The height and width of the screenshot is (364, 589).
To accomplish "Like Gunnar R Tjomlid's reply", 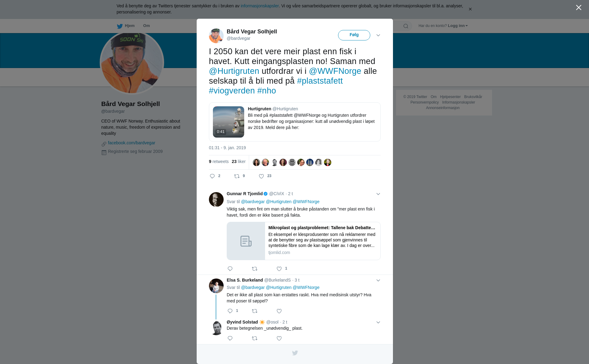I will (279, 269).
